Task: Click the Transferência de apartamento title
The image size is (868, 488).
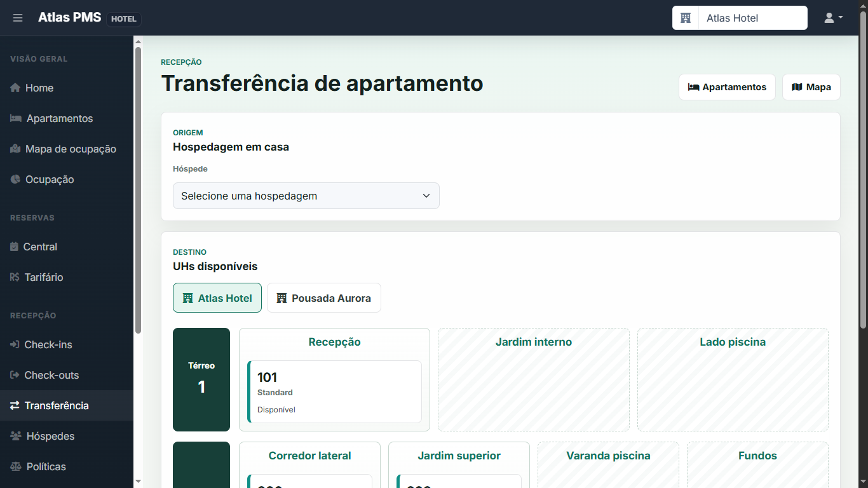Action: tap(322, 83)
